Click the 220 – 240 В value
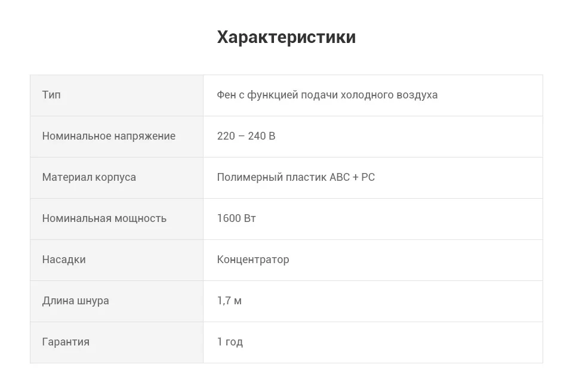 [246, 136]
